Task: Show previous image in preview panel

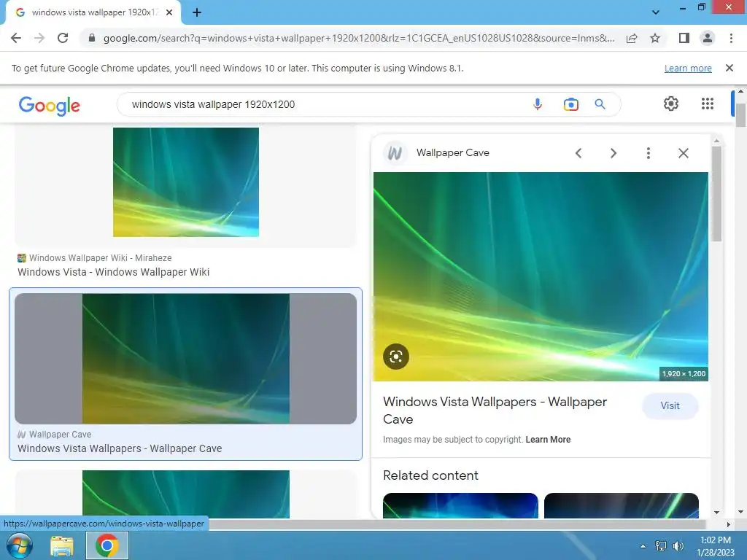Action: coord(578,153)
